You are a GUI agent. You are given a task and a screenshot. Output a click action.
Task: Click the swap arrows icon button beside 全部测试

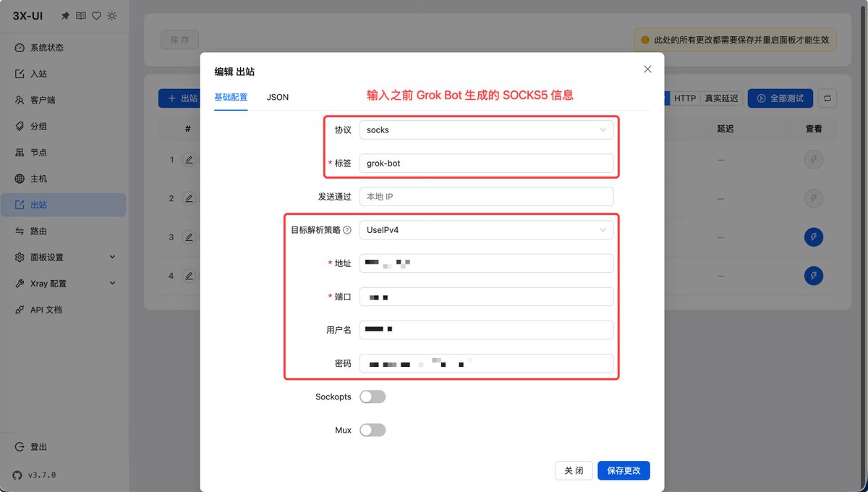[x=828, y=98]
